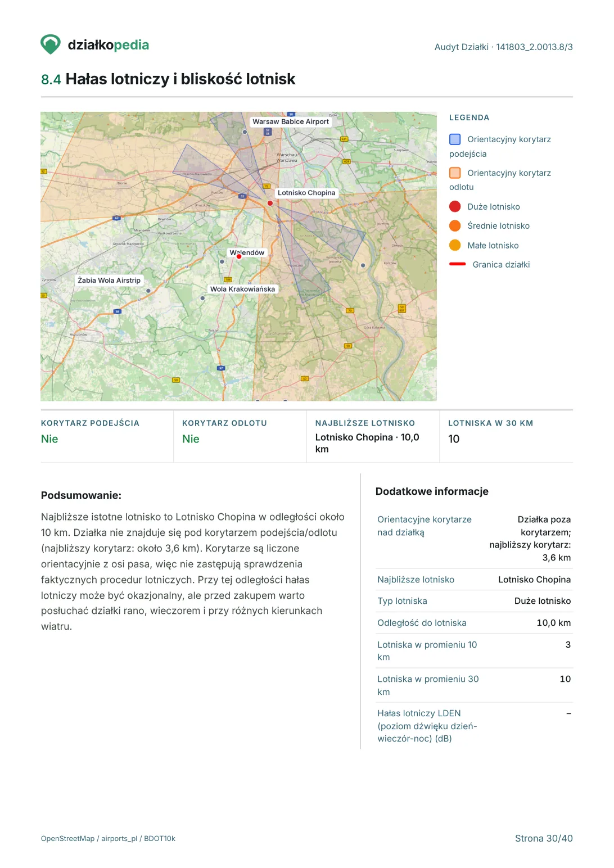Click the działkopedia green pin logo icon

[x=51, y=44]
